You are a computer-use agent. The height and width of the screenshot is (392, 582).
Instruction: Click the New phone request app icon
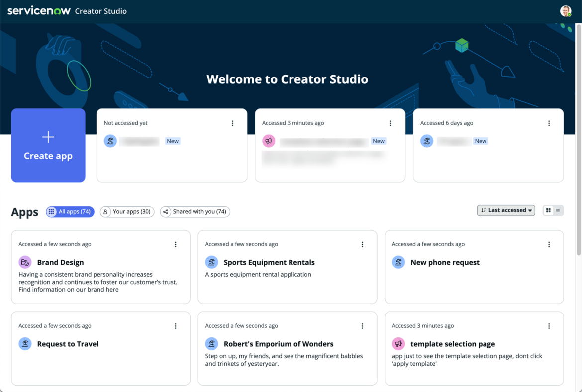coord(398,262)
